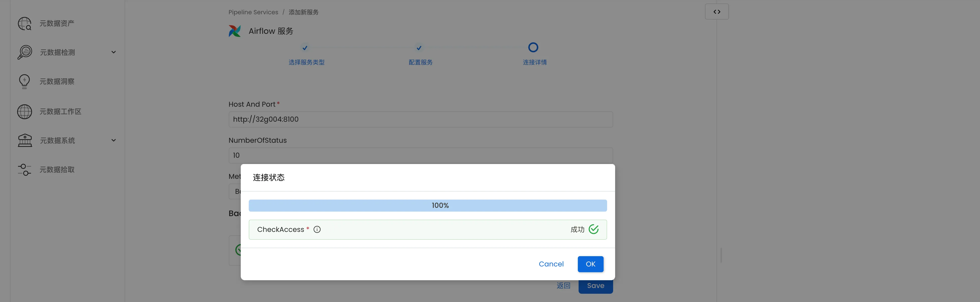Expand the 元数据检测 menu chevron

[x=113, y=52]
